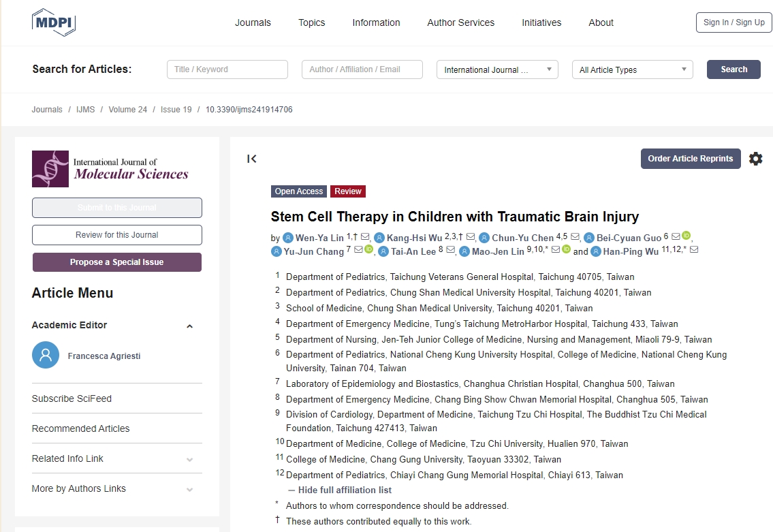Collapse sidebar with the left-arrow bar icon
The width and height of the screenshot is (773, 532).
click(x=252, y=159)
